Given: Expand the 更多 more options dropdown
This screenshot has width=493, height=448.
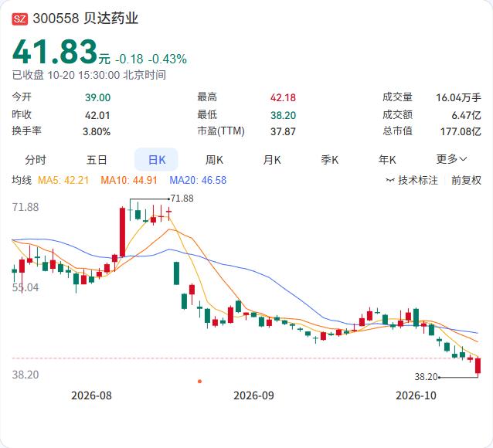Looking at the screenshot, I should [451, 159].
